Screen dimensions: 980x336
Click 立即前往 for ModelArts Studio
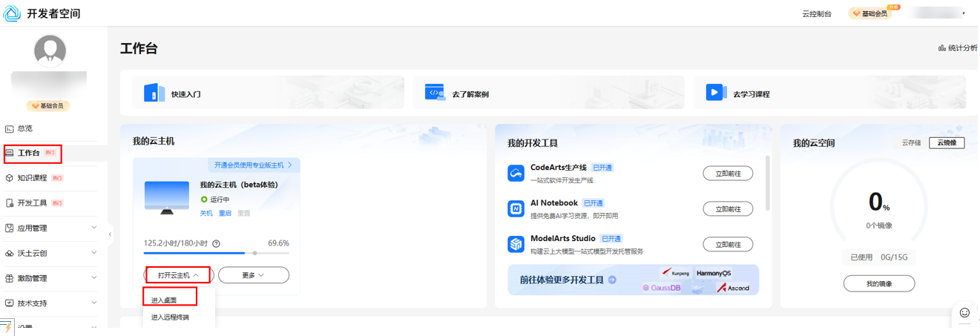(728, 244)
